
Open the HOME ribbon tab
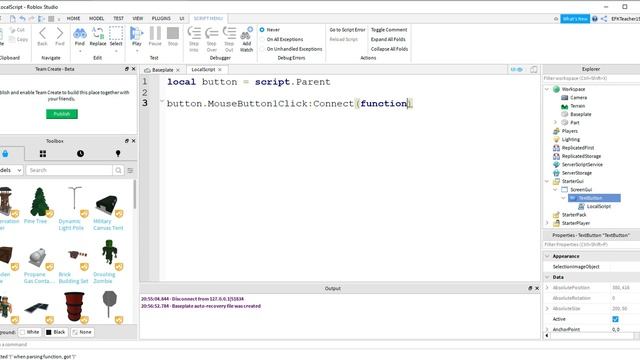(x=73, y=18)
